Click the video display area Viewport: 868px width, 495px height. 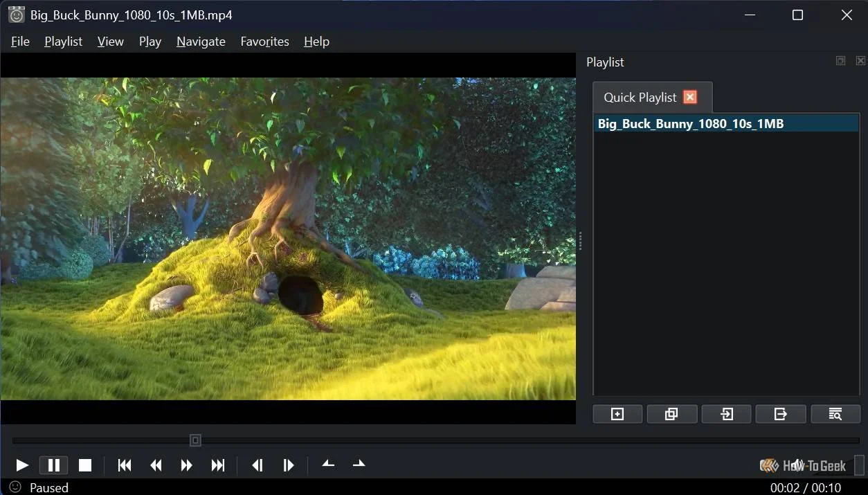(288, 239)
